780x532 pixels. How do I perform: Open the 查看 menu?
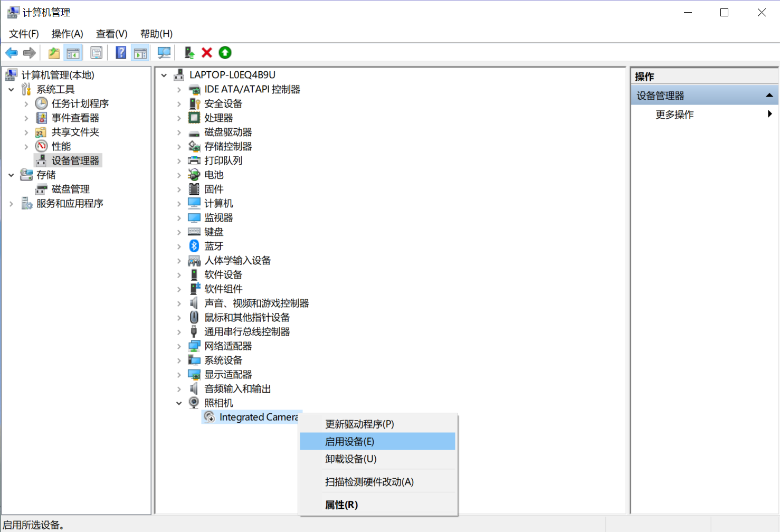click(x=111, y=33)
